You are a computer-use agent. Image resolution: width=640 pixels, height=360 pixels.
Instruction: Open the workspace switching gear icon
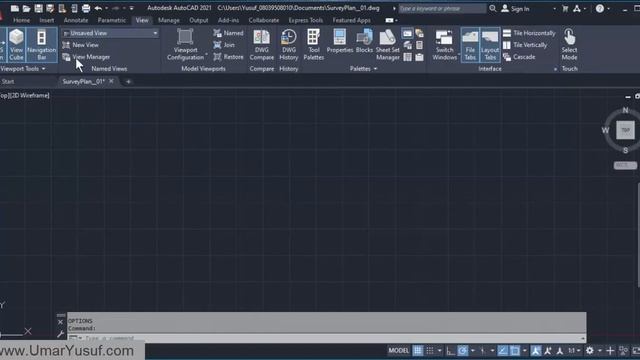pos(589,350)
